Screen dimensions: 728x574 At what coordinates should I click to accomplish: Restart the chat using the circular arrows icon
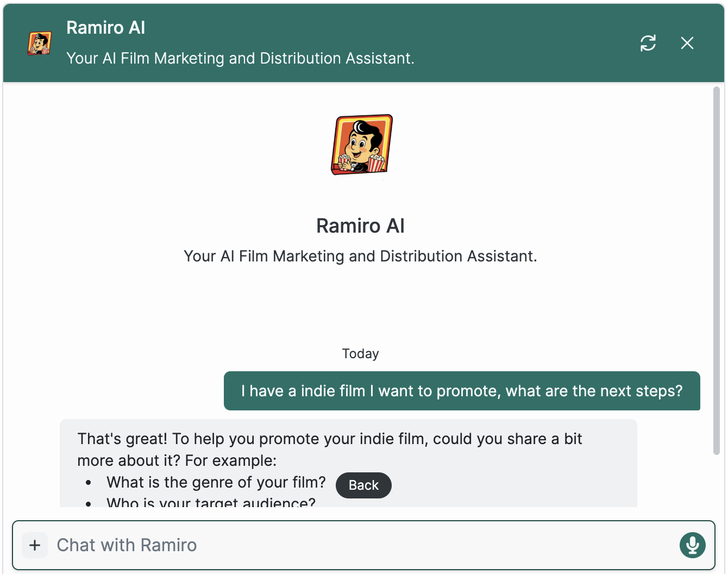coord(648,43)
